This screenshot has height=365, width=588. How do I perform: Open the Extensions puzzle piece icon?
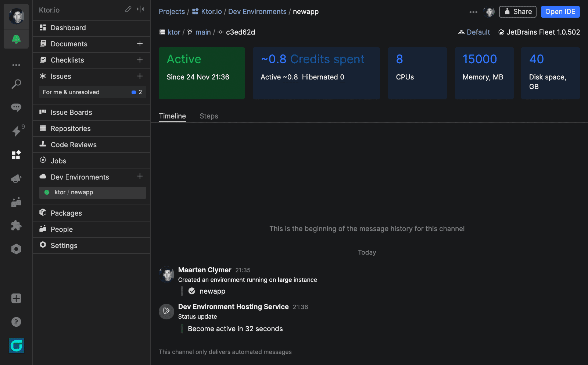pos(16,226)
